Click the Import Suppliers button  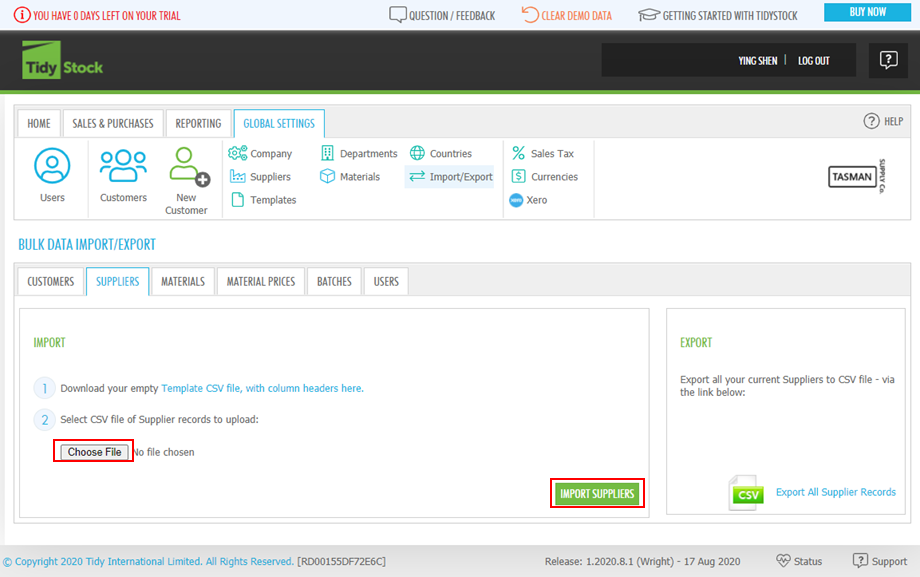tap(597, 494)
